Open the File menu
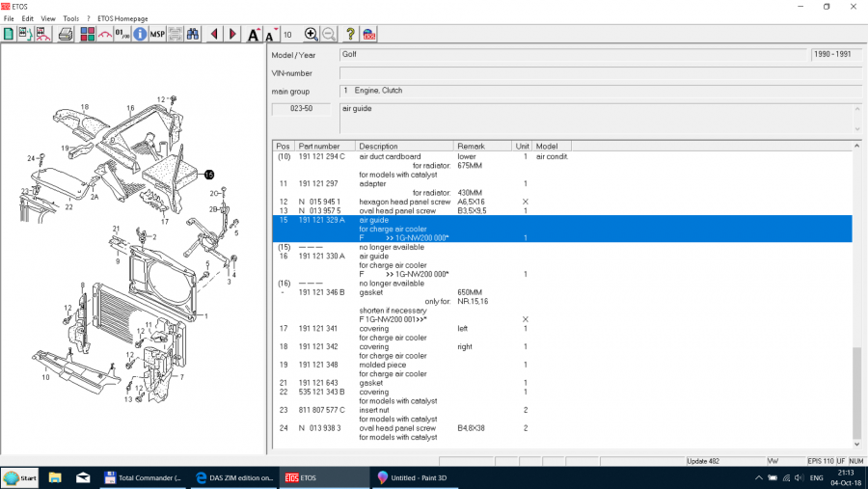 click(x=9, y=18)
